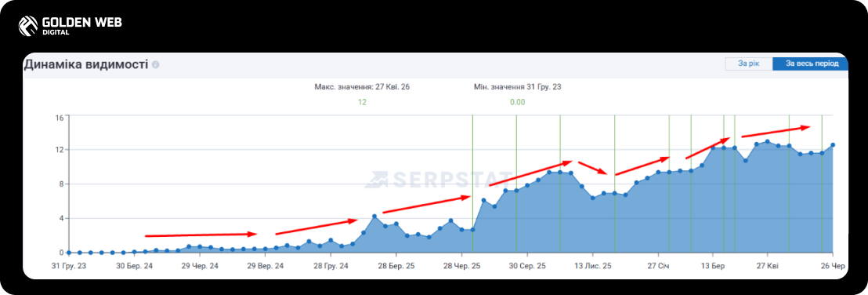Viewport: 868px width, 295px height.
Task: Click the x-axis label 13 Бер
Action: pos(714,267)
